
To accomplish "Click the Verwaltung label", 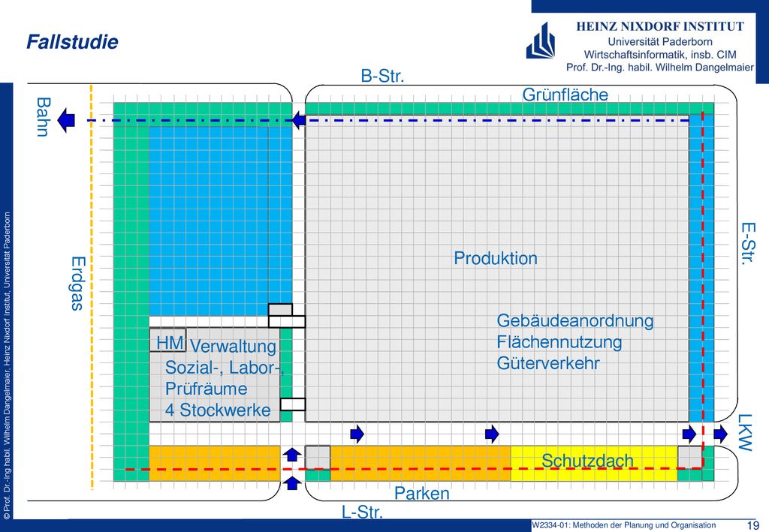I will click(x=233, y=347).
